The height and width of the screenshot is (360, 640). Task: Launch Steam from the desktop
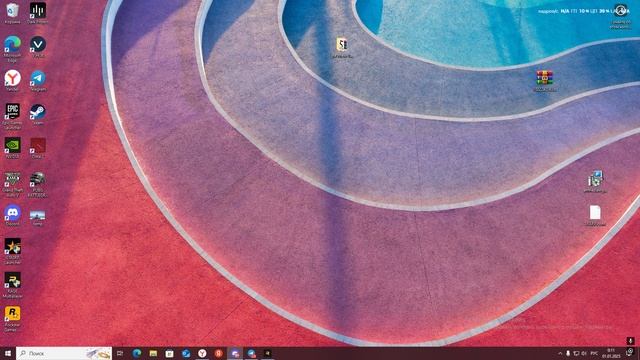coord(38,114)
